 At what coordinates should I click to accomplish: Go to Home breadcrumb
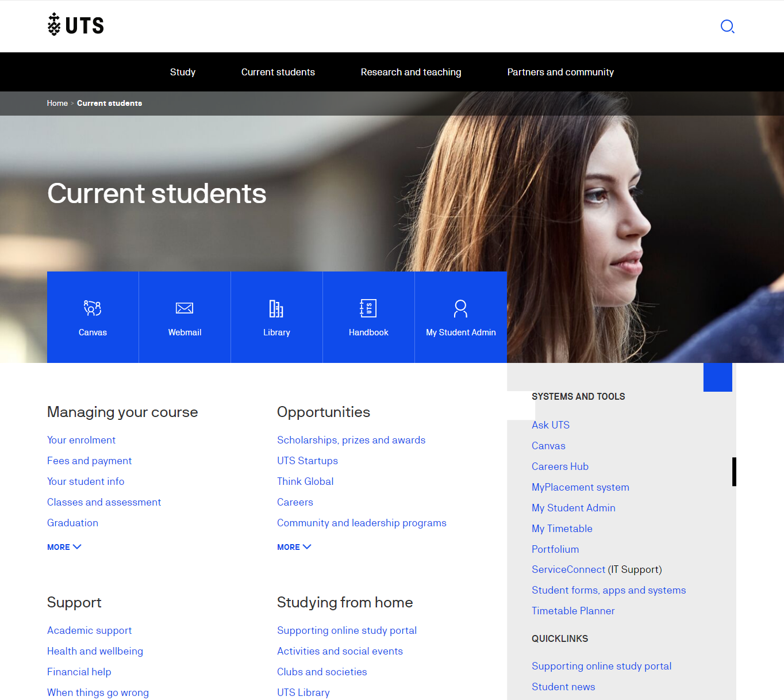[57, 103]
